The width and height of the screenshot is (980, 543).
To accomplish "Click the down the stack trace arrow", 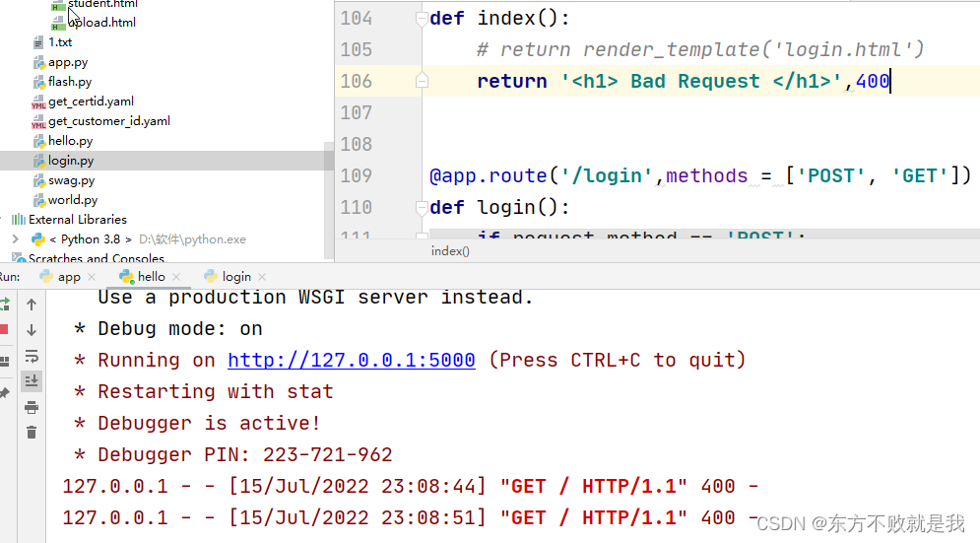I will [32, 330].
